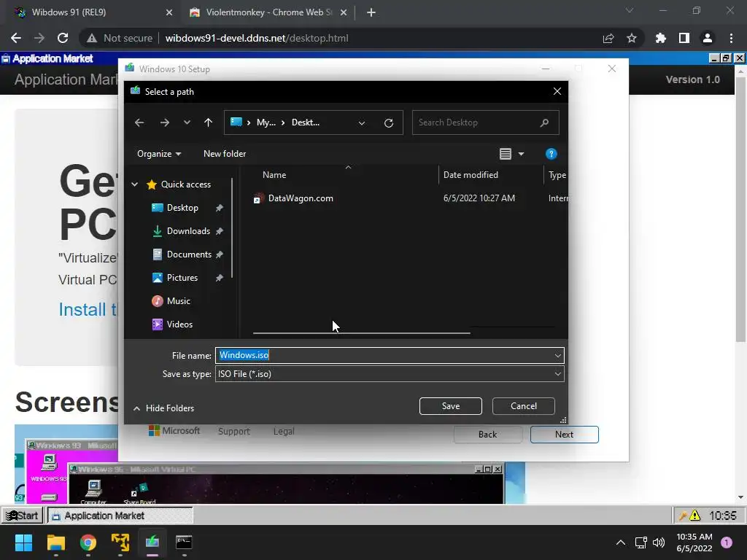Open file dialog help
Image resolution: width=747 pixels, height=560 pixels.
click(x=551, y=154)
